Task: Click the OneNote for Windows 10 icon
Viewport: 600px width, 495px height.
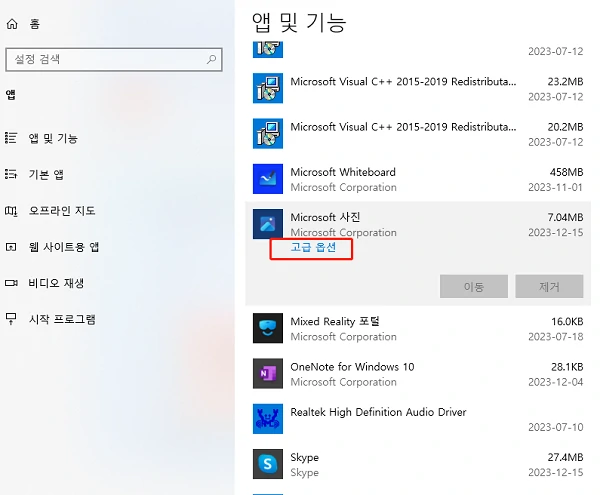Action: click(268, 373)
